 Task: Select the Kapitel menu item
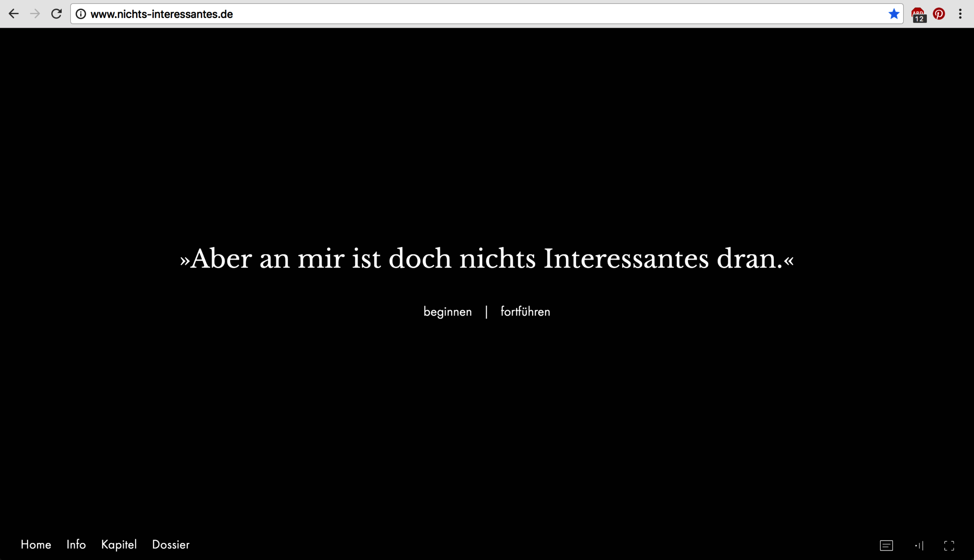point(119,544)
